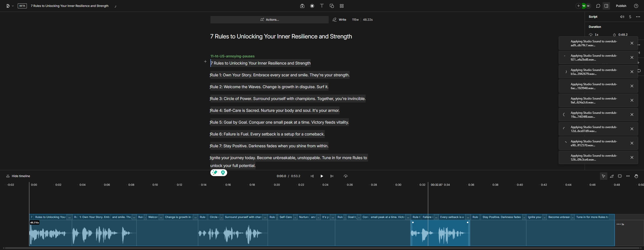Close the overdub-e90...ff12570.wav notification
The image size is (644, 250).
click(x=632, y=143)
